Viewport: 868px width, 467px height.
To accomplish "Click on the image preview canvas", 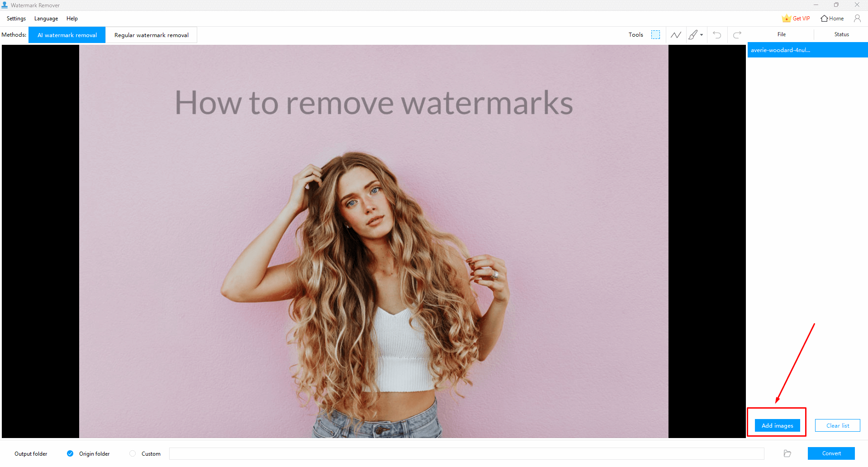I will click(x=374, y=241).
